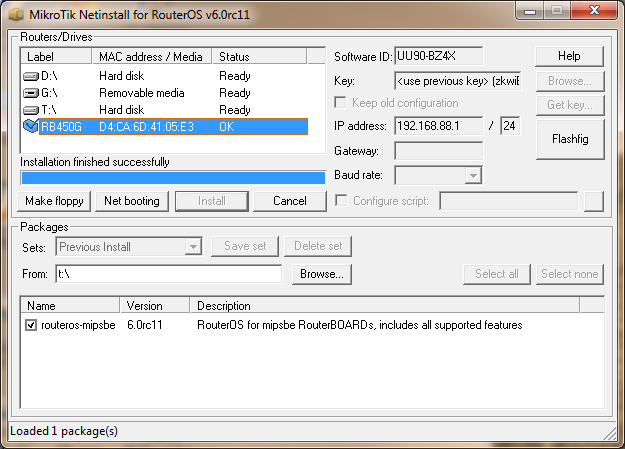
Task: Click the Installation finished successfully message
Action: pos(95,162)
